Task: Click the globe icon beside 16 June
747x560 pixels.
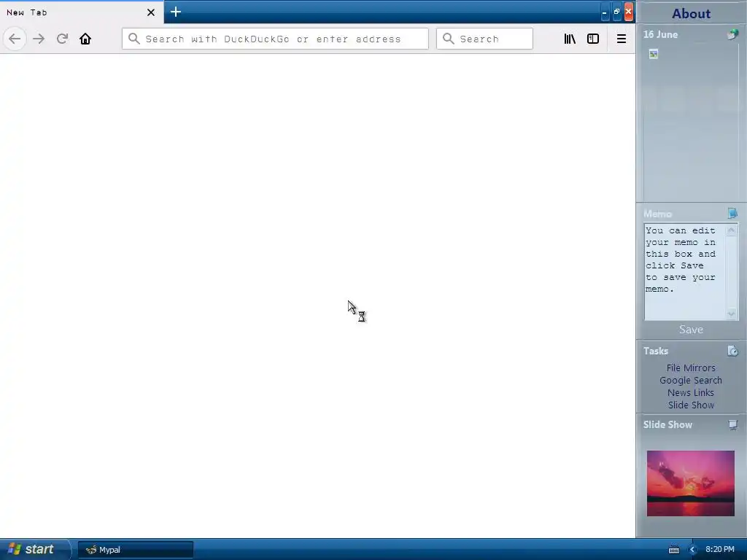Action: [732, 34]
